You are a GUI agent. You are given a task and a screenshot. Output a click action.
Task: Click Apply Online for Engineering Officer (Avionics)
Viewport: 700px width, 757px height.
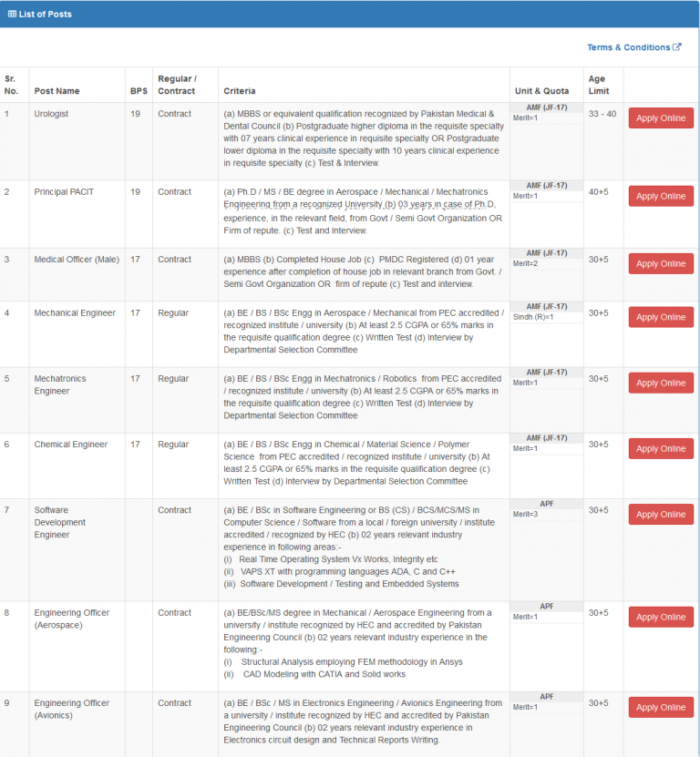click(x=661, y=708)
